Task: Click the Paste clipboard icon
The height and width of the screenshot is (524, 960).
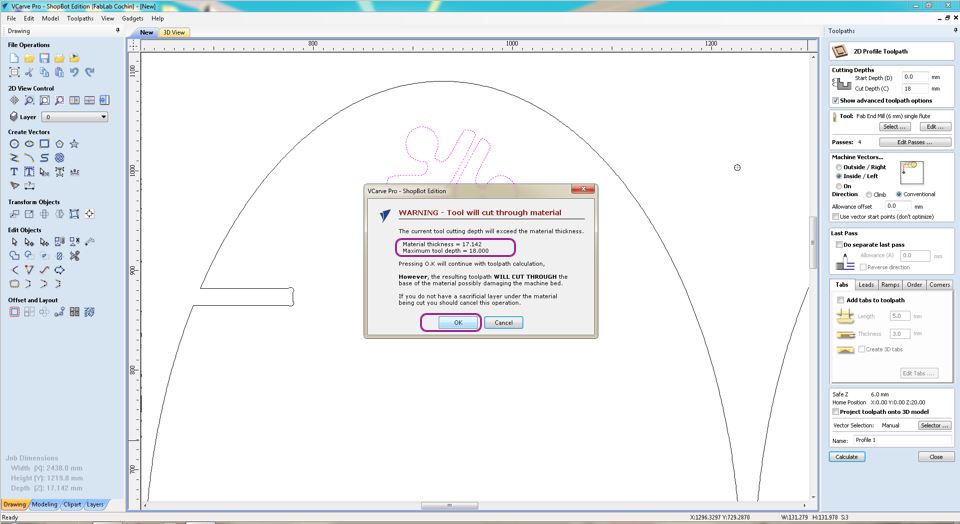Action: point(59,72)
